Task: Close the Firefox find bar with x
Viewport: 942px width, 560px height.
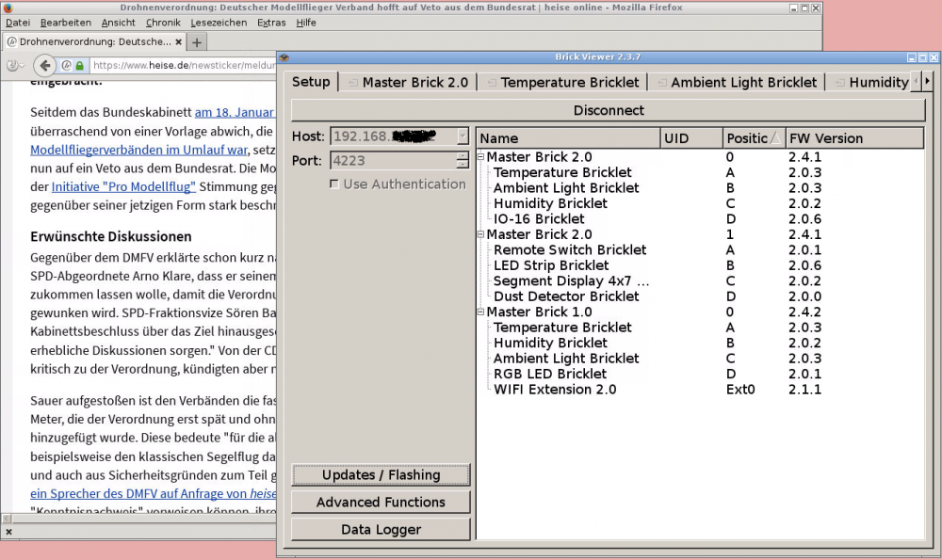Action: click(x=9, y=531)
